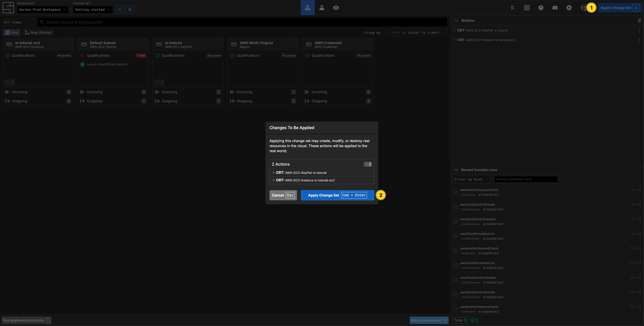Confirm Apply Change Set in the dialog

pyautogui.click(x=337, y=195)
